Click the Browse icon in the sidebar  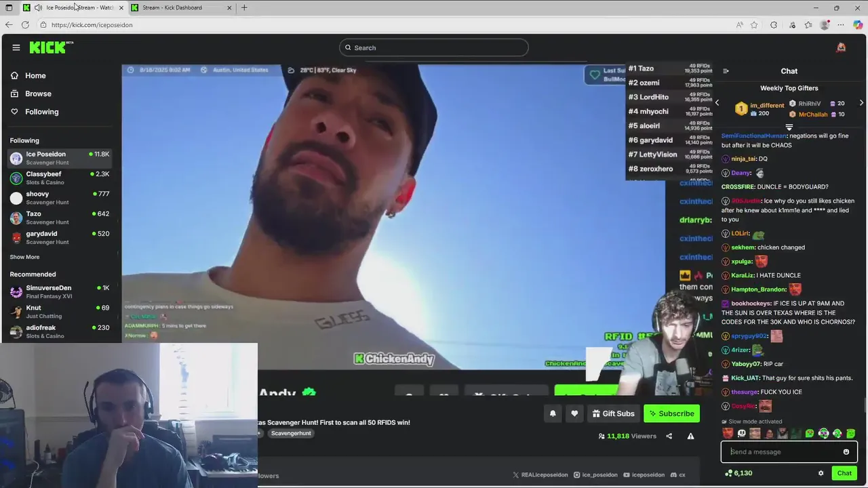pyautogui.click(x=14, y=94)
